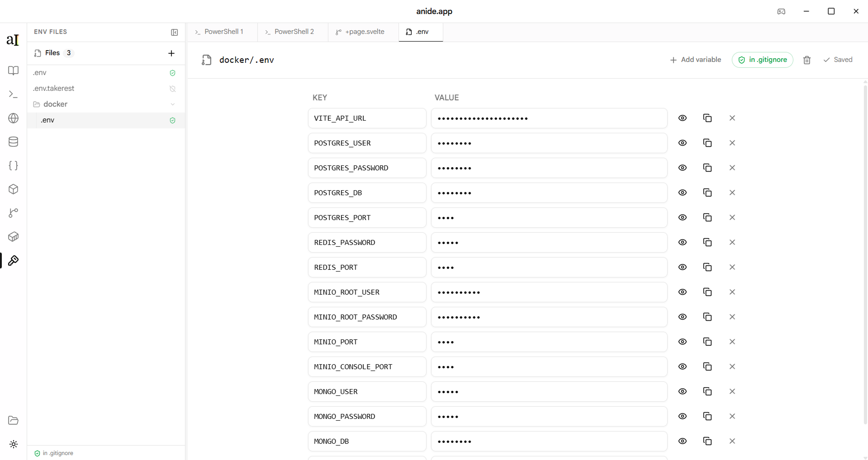This screenshot has width=868, height=460.
Task: Remove the POSTGRES_DB variable
Action: point(732,192)
